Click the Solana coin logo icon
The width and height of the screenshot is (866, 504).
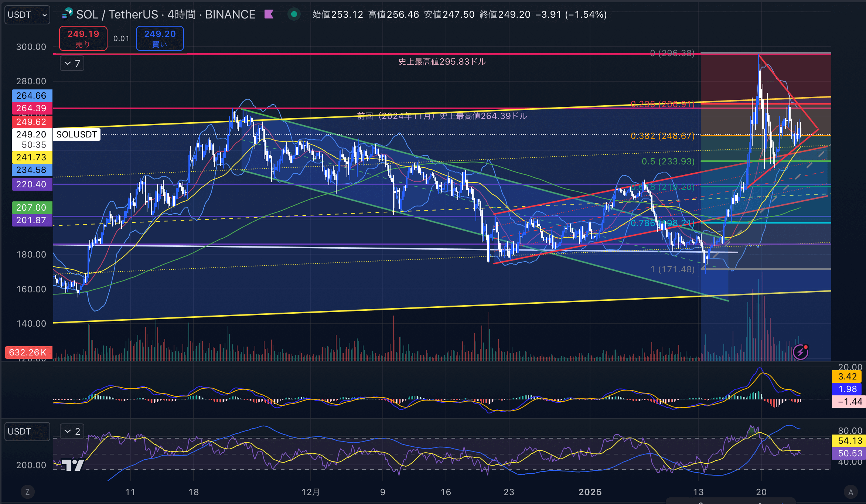point(67,14)
